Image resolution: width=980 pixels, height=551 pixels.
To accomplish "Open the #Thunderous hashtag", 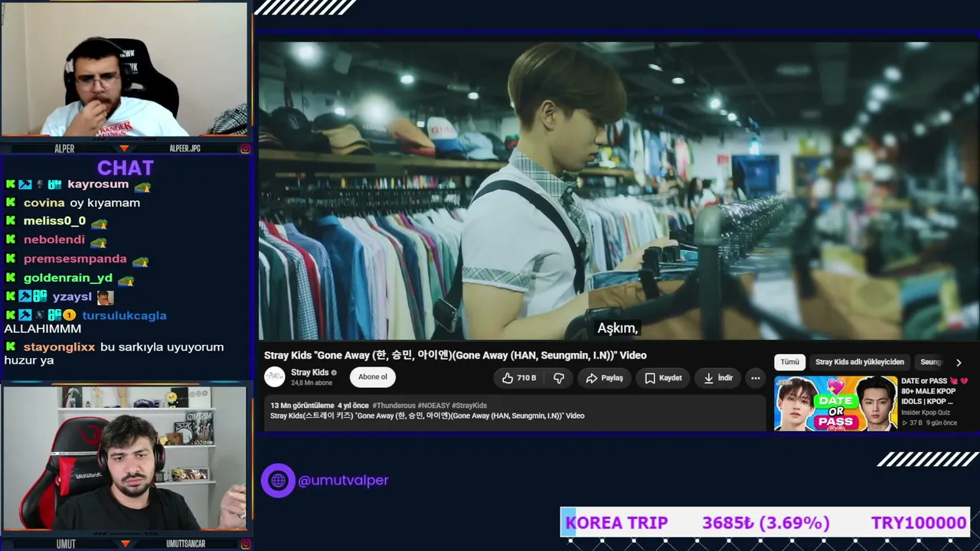I will pos(394,406).
